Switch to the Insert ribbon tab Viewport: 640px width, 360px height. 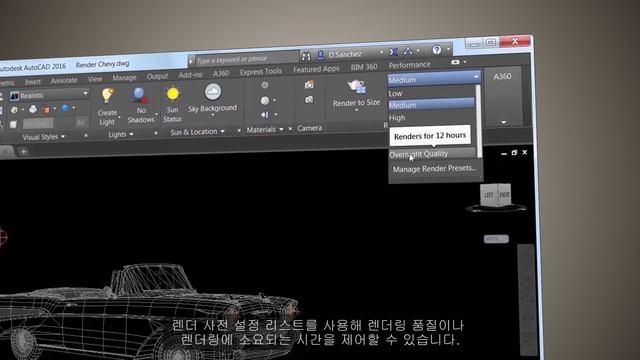pos(33,82)
